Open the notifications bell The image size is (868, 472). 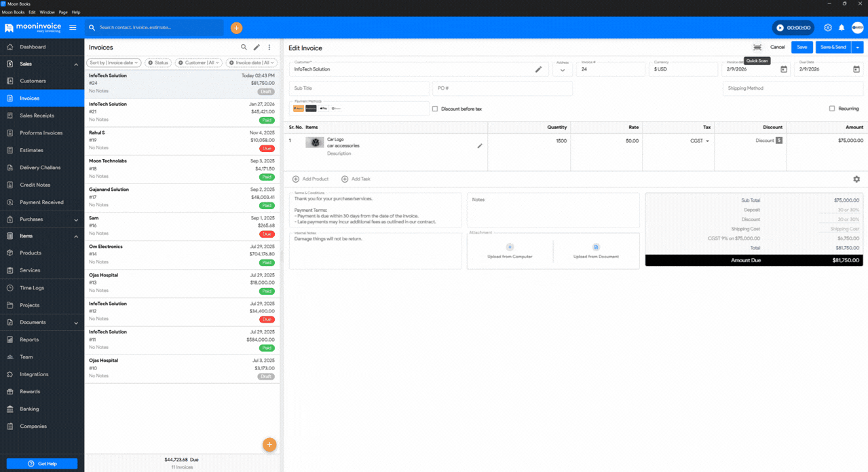pyautogui.click(x=842, y=28)
